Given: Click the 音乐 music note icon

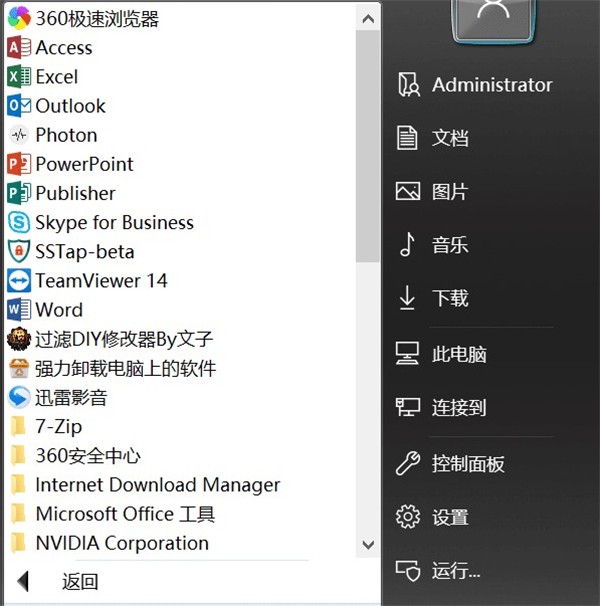Looking at the screenshot, I should tap(407, 244).
